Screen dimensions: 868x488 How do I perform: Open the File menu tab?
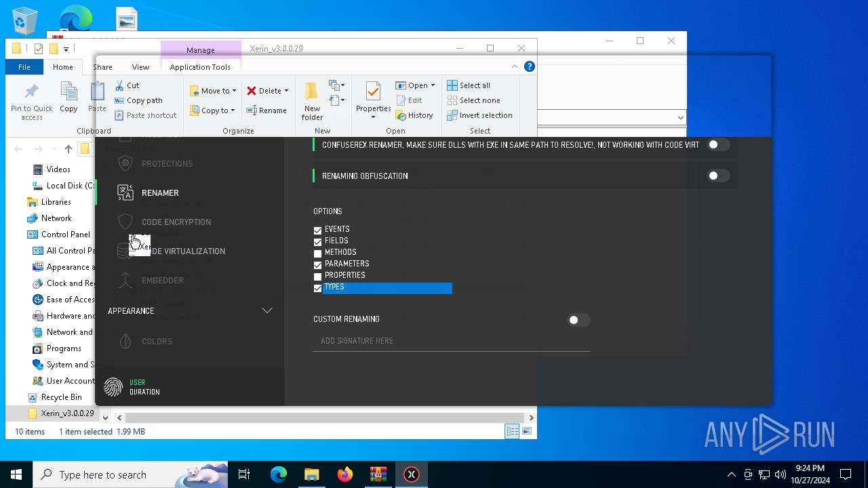point(24,66)
